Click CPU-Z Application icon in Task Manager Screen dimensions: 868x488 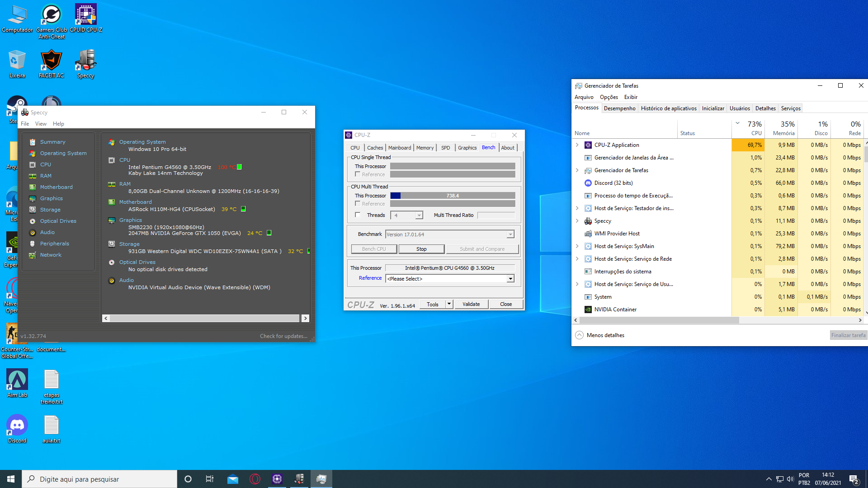(588, 145)
